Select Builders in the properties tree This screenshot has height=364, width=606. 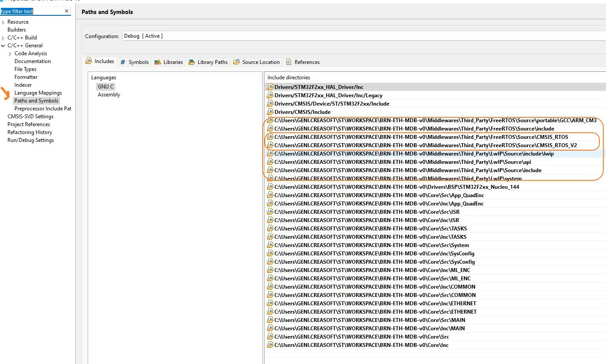(17, 30)
